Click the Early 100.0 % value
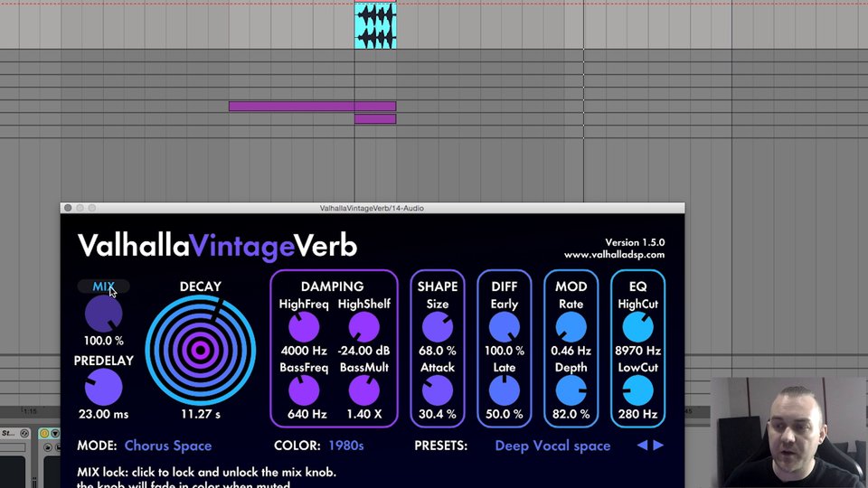 click(x=505, y=351)
